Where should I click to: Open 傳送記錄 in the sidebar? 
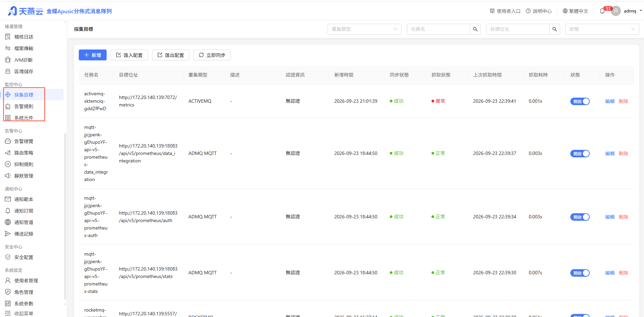coord(24,234)
